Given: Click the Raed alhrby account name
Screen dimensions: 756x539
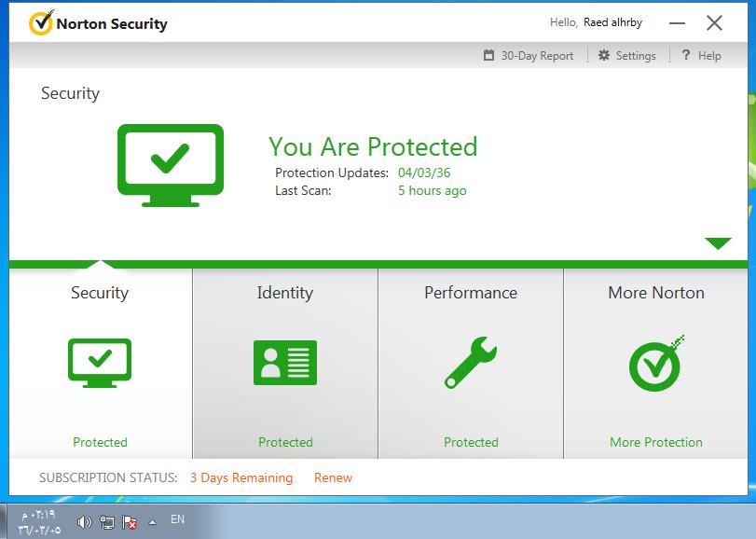Looking at the screenshot, I should 612,22.
